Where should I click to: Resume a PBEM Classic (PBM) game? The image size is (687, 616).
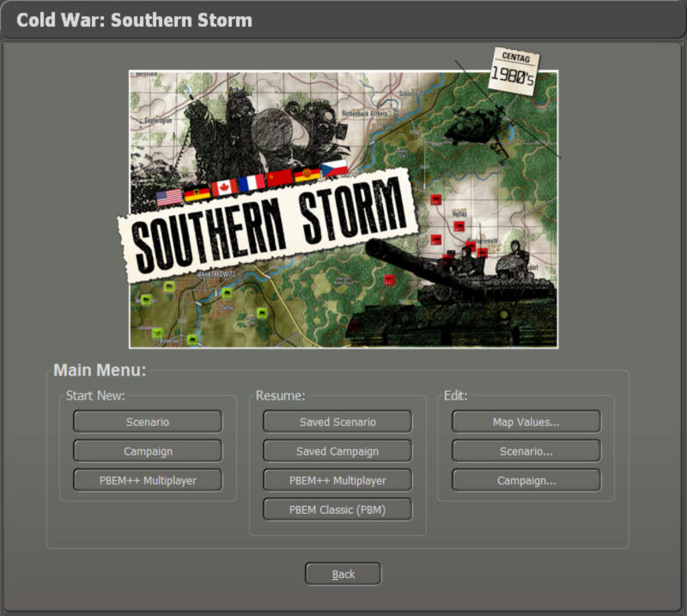(x=337, y=509)
